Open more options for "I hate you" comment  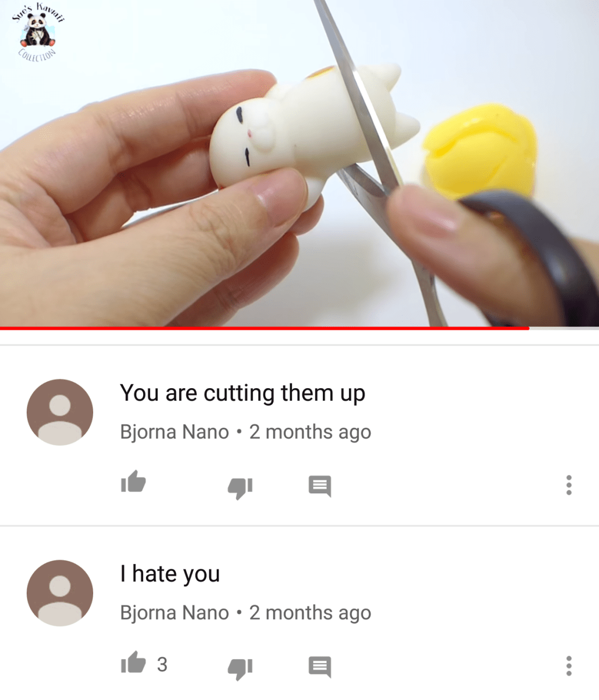point(569,666)
